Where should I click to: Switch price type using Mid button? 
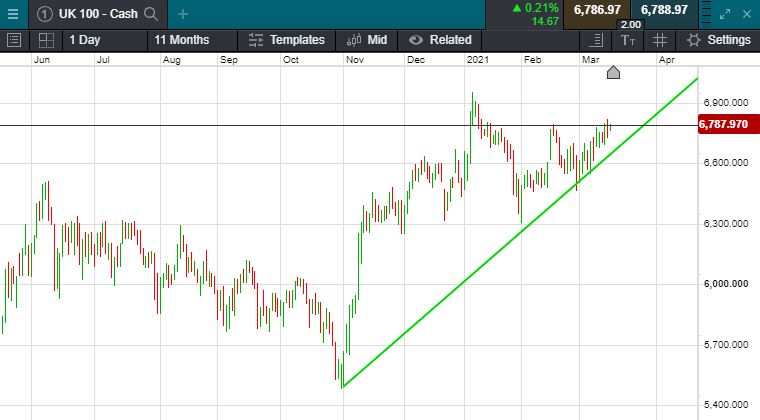(x=365, y=40)
